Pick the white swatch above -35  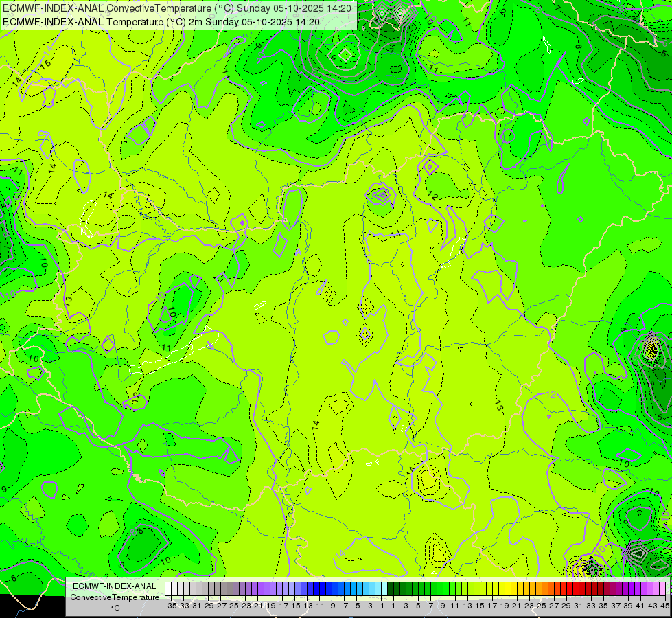point(168,589)
